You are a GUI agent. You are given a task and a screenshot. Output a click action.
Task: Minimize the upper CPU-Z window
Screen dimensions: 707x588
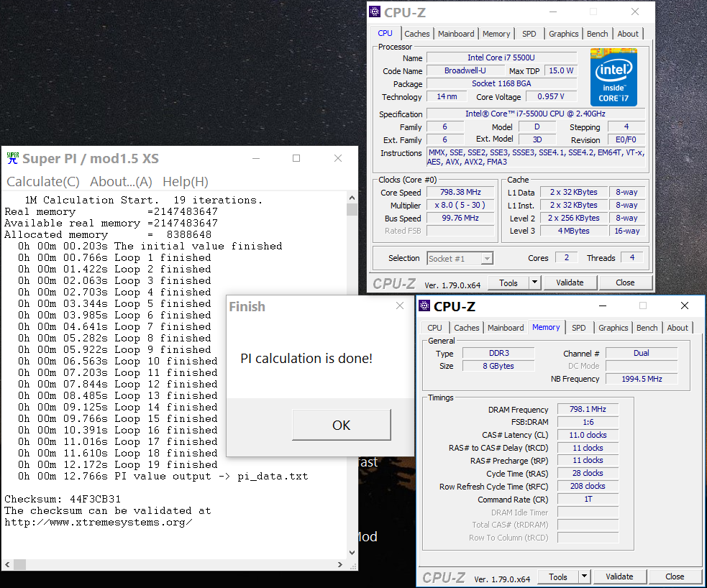pos(553,12)
